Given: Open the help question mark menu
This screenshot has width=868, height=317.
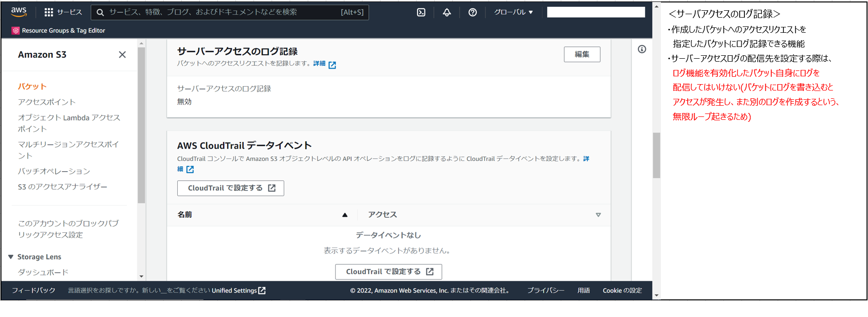Looking at the screenshot, I should (473, 12).
